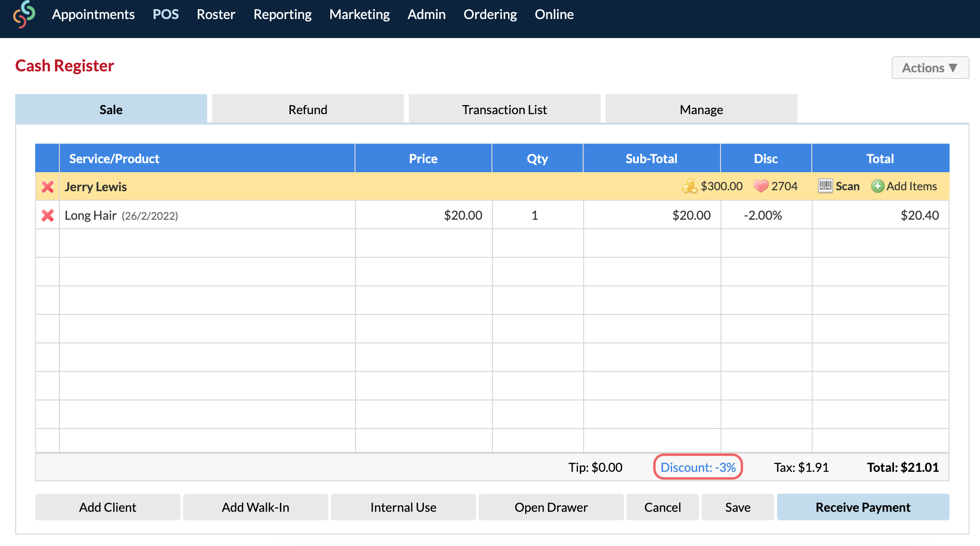980x546 pixels.
Task: Open the Marketing menu
Action: (359, 14)
